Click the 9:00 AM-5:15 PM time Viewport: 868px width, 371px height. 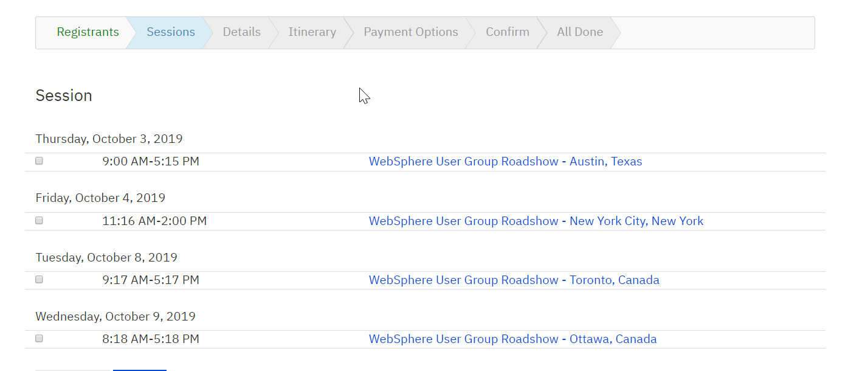pos(151,162)
